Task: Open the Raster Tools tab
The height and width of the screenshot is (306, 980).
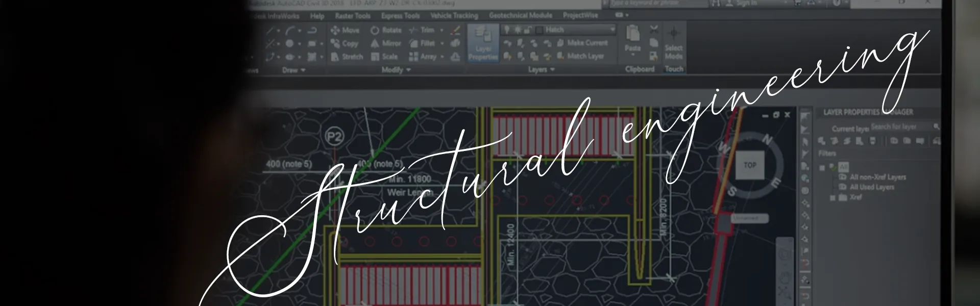Action: click(x=352, y=16)
